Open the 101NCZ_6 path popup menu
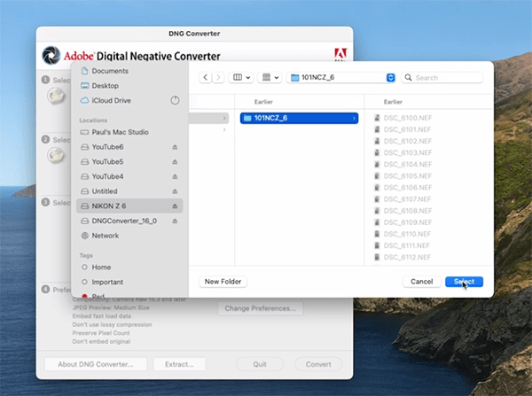The image size is (532, 396). pyautogui.click(x=342, y=77)
